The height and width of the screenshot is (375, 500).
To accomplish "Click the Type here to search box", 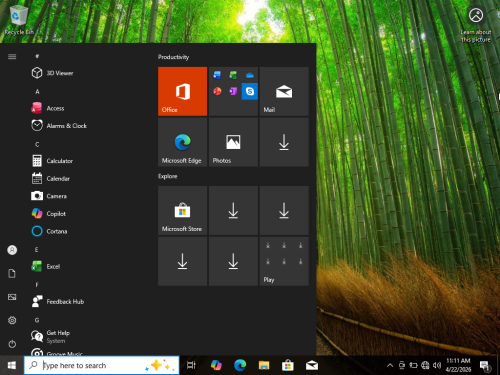I will [x=102, y=365].
